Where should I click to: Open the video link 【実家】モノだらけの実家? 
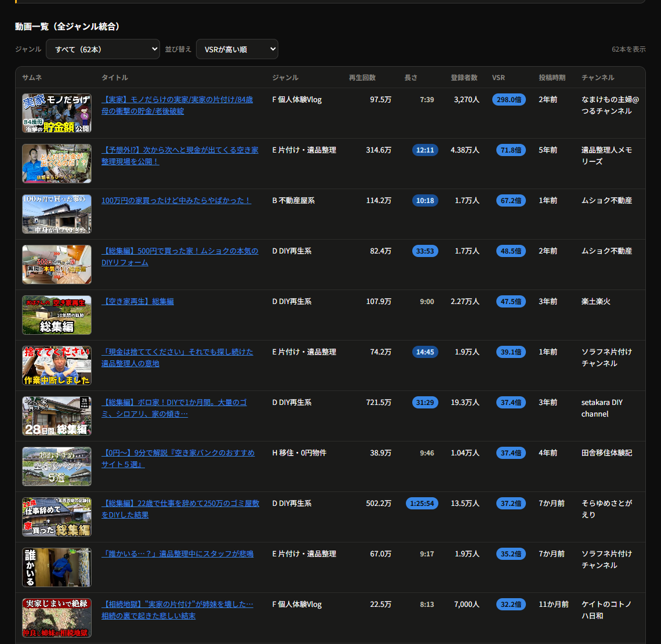point(177,106)
